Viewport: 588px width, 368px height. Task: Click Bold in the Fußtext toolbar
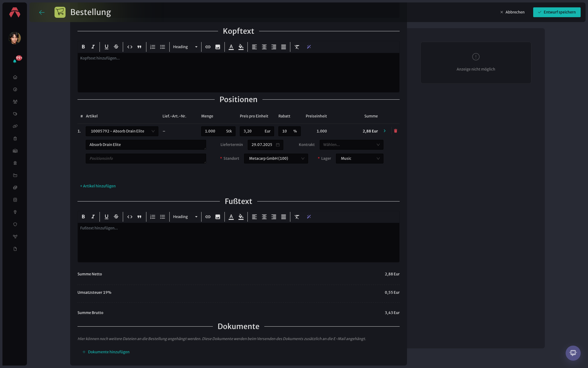83,217
